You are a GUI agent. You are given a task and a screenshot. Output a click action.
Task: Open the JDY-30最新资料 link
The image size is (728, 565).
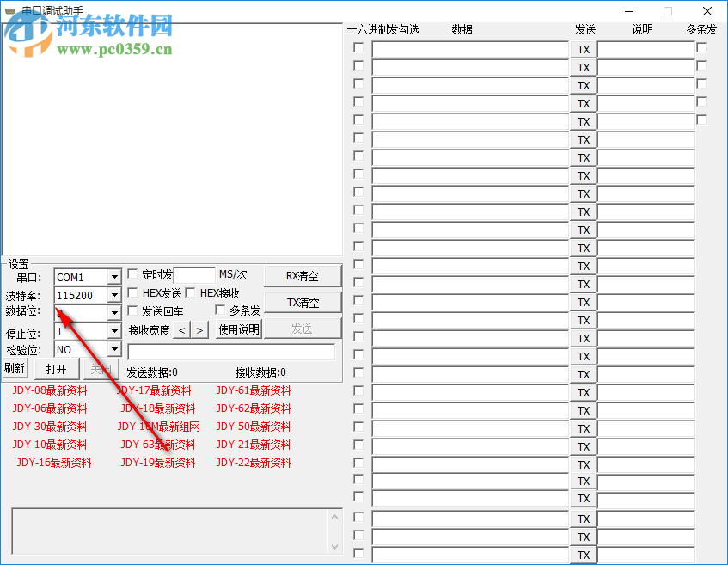pos(50,427)
